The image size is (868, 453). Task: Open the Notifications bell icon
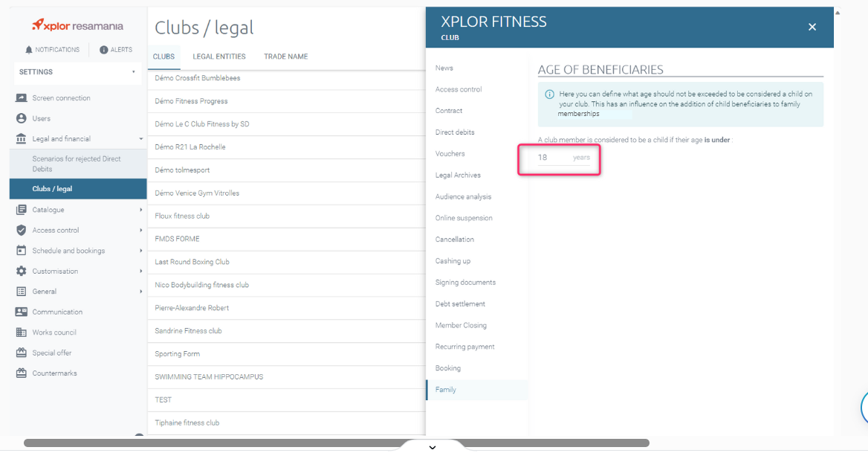(29, 50)
